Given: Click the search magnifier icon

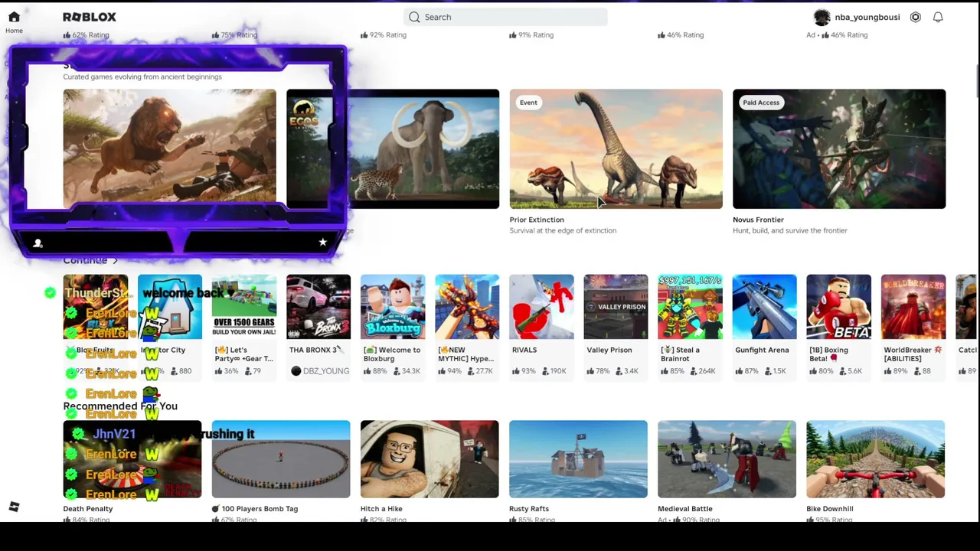Looking at the screenshot, I should pos(414,17).
